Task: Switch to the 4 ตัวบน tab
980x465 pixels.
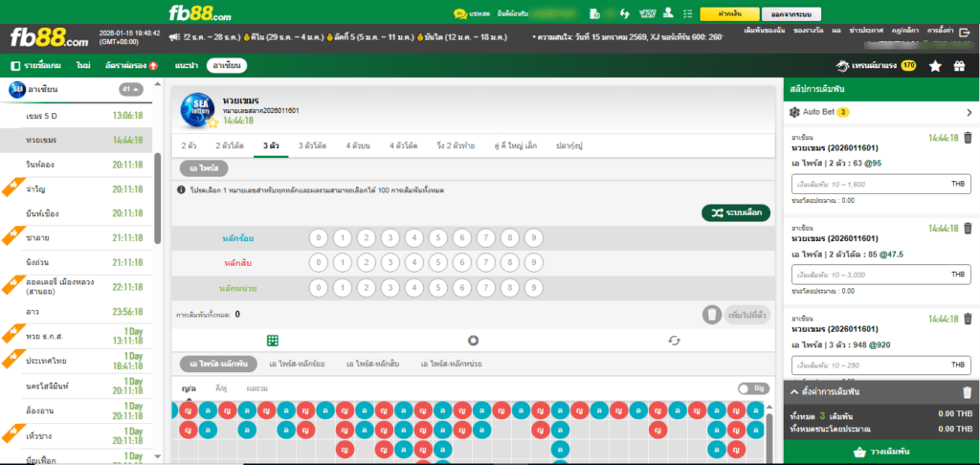Action: (358, 145)
